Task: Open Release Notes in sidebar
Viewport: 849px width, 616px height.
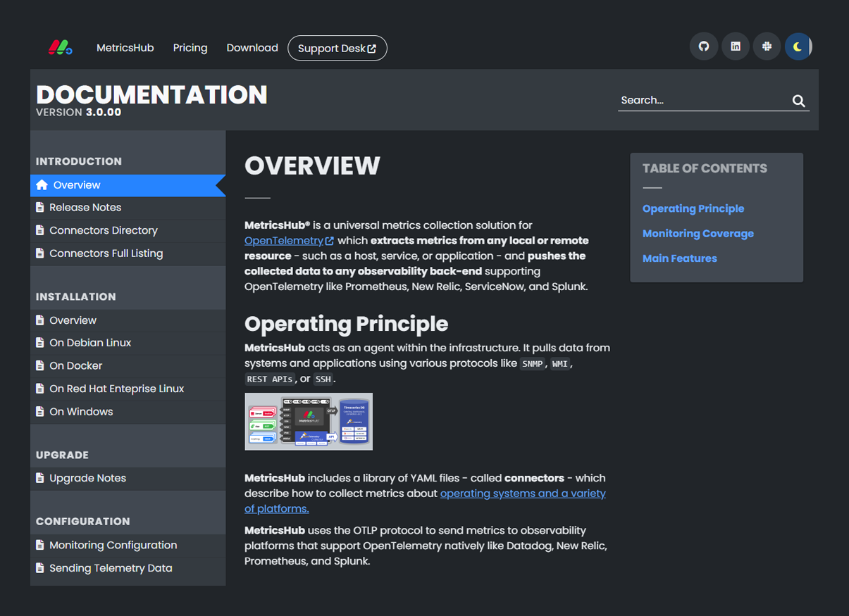Action: point(85,208)
